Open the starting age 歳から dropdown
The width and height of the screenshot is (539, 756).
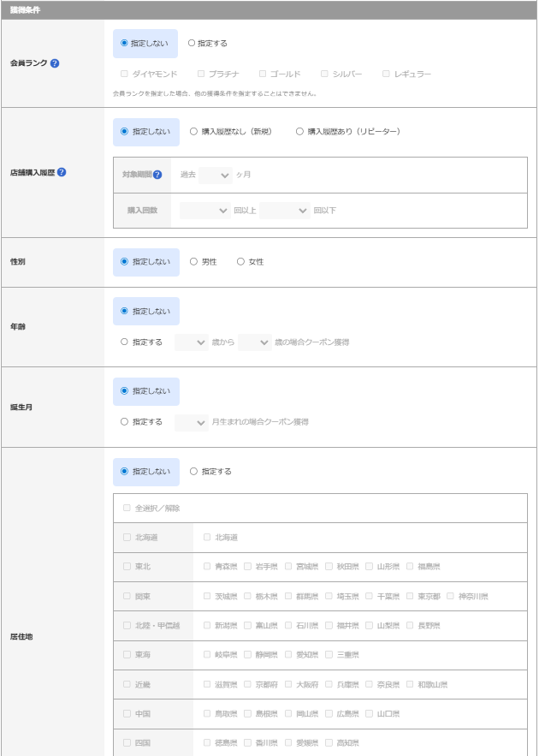[x=191, y=342]
